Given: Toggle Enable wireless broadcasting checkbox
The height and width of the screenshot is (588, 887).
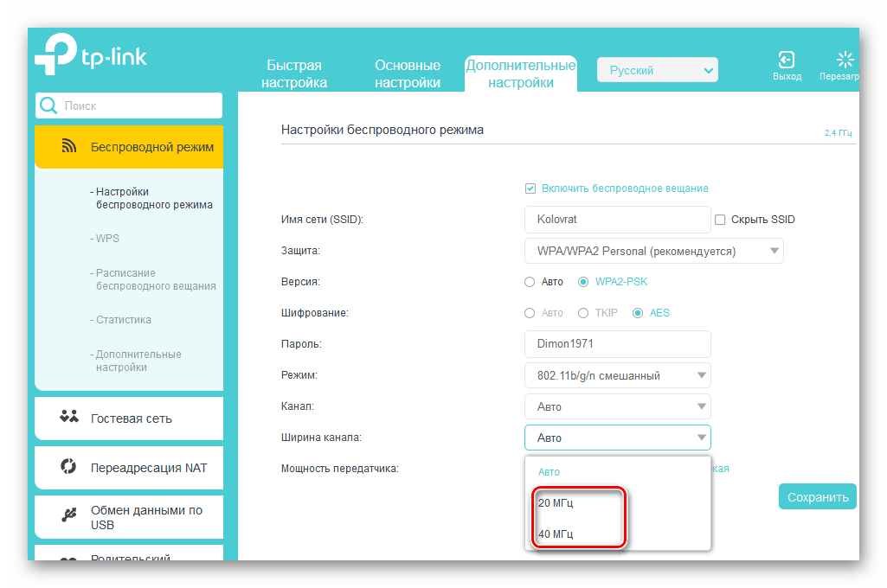Looking at the screenshot, I should pyautogui.click(x=530, y=189).
